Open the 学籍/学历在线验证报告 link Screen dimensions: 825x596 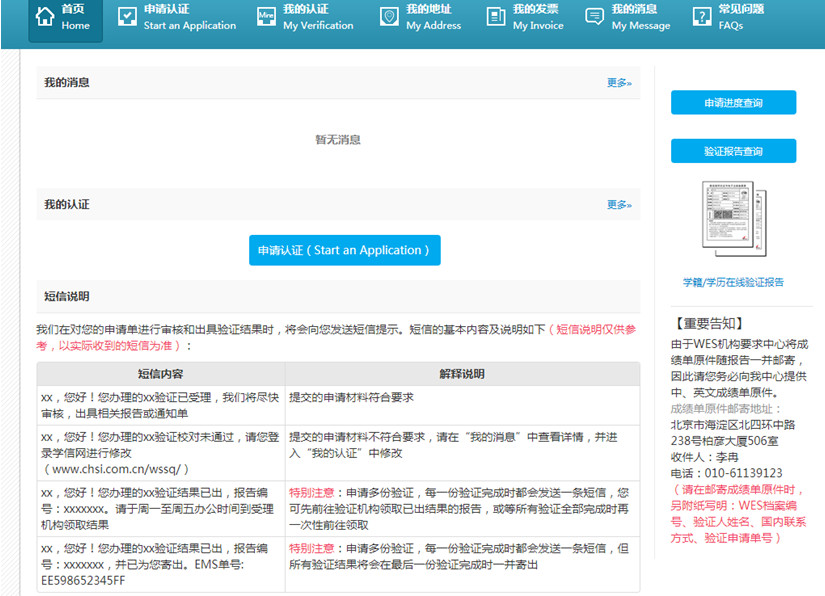pos(733,282)
